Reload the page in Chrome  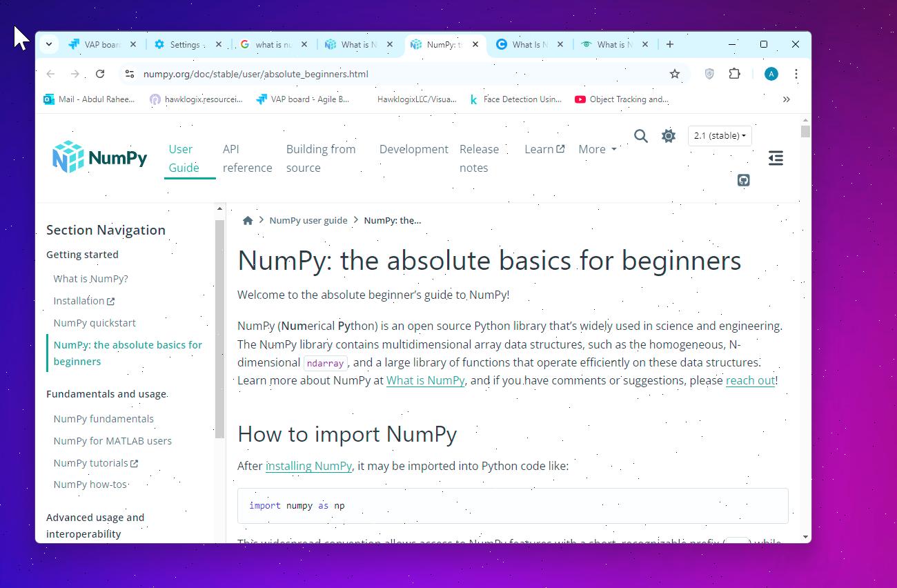point(100,74)
